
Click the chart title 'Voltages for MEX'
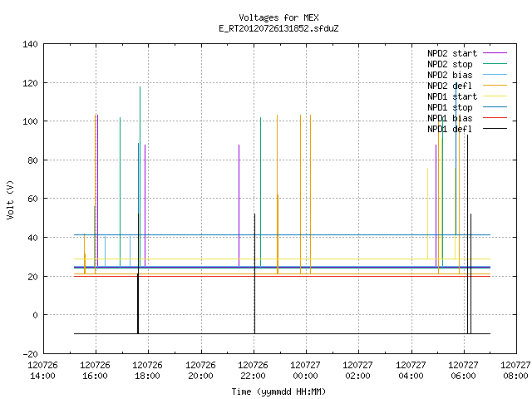coord(279,17)
